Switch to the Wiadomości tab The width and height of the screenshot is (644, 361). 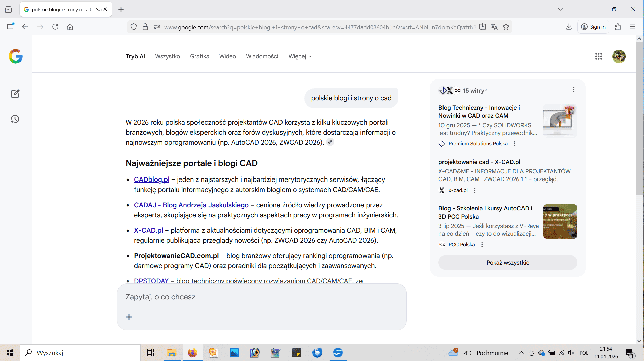tap(262, 56)
